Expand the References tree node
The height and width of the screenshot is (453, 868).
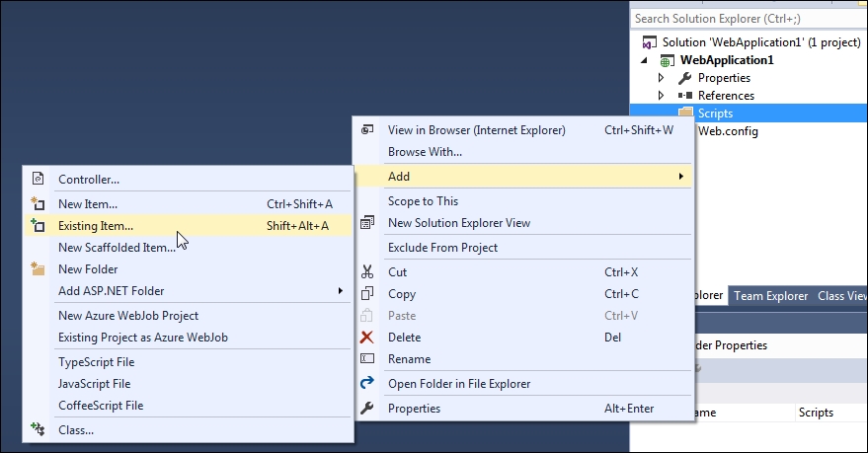661,95
